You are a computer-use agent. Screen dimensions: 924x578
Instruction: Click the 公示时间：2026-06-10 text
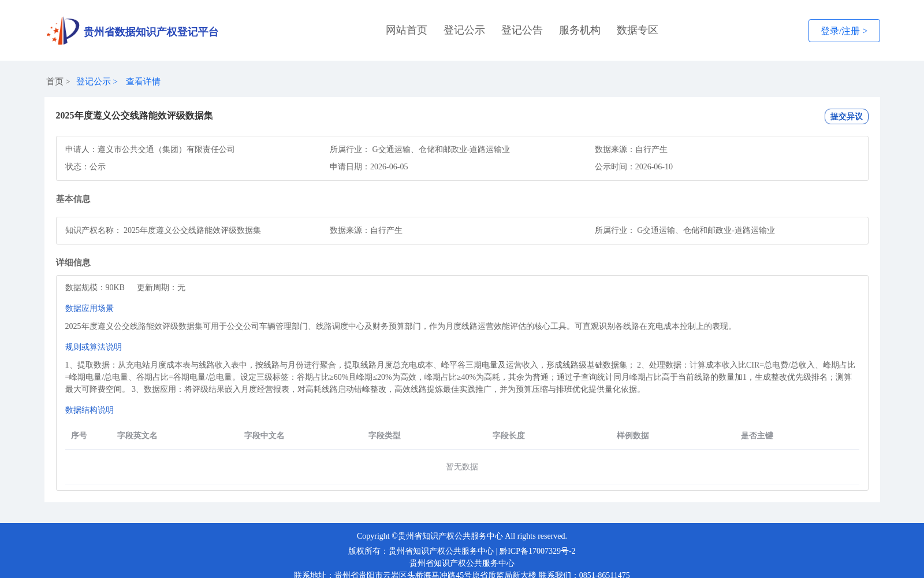(634, 166)
